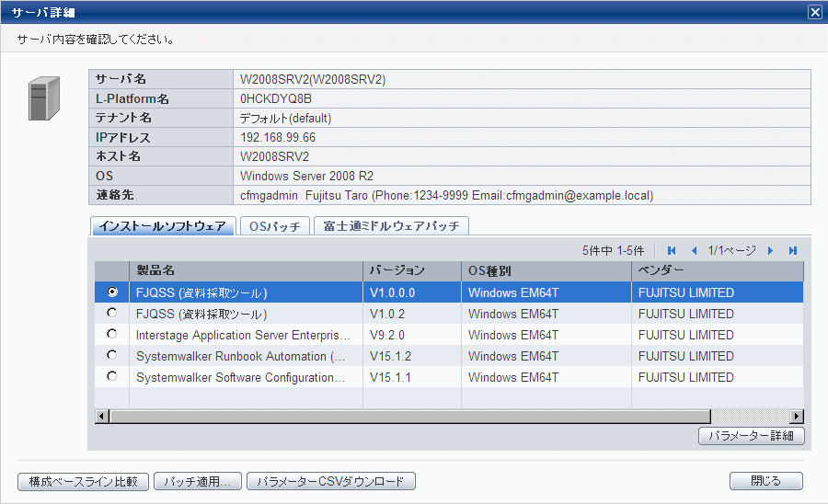The width and height of the screenshot is (828, 504).
Task: Click the highlighted V1.0.0.0 version cell
Action: click(x=392, y=292)
